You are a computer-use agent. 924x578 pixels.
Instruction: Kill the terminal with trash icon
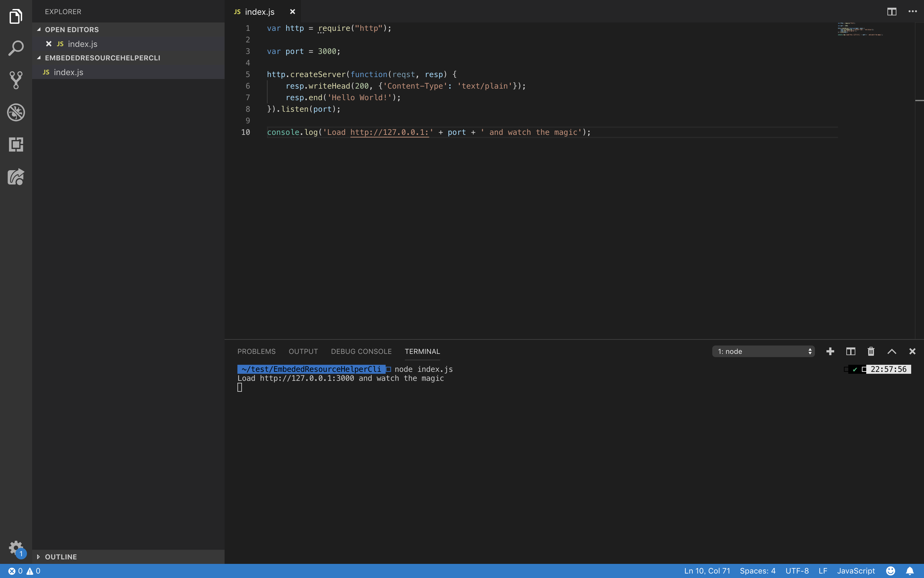pos(871,351)
